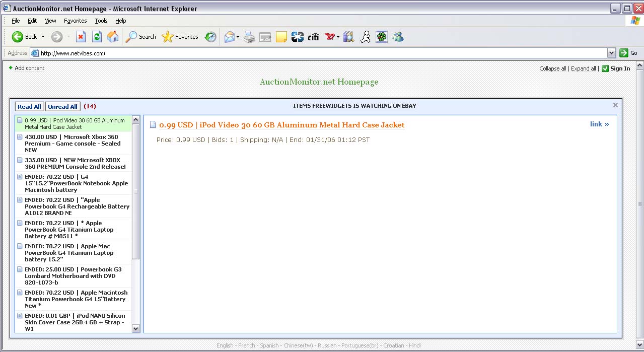The height and width of the screenshot is (352, 644).
Task: Click Add content plus button
Action: pyautogui.click(x=11, y=68)
